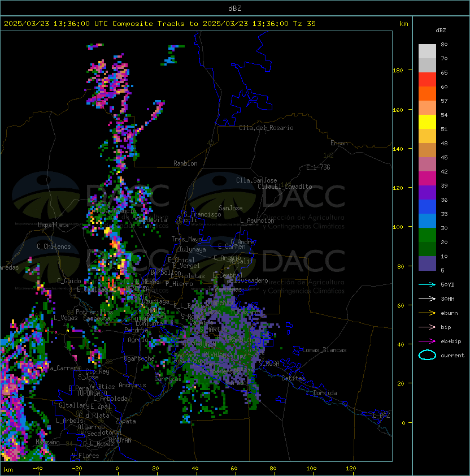This screenshot has height=476, width=470.
Task: Click the Zapata map label
Action: point(125,421)
